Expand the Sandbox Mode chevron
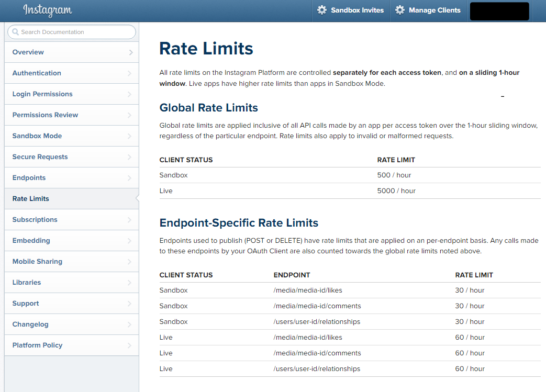 129,136
